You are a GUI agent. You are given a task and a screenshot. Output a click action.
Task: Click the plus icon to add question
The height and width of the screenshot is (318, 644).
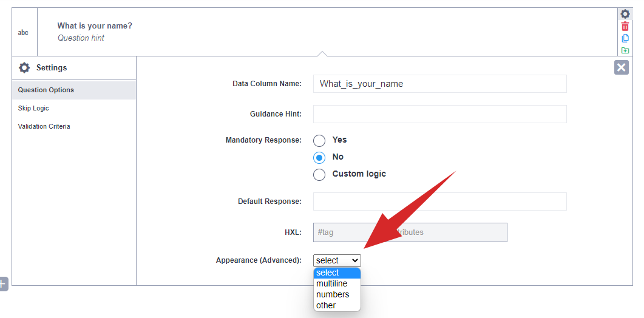pyautogui.click(x=3, y=283)
